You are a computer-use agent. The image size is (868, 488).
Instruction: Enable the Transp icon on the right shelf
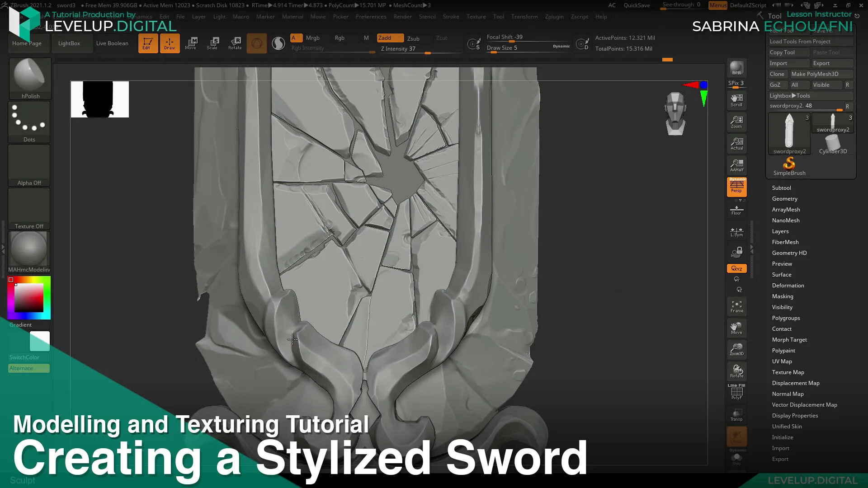coord(736,414)
